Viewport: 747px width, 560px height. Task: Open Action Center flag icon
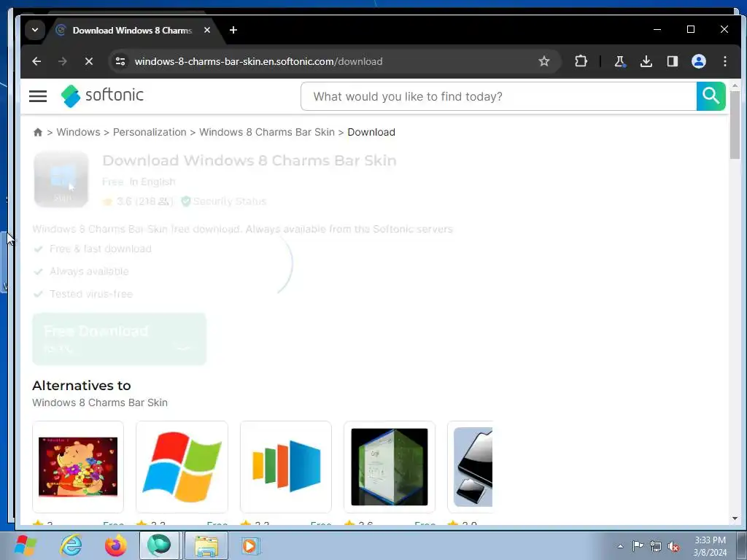(x=638, y=546)
